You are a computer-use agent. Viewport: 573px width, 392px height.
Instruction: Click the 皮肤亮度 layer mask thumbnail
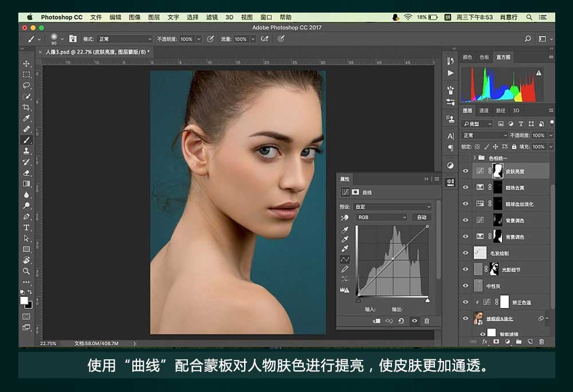click(x=497, y=171)
